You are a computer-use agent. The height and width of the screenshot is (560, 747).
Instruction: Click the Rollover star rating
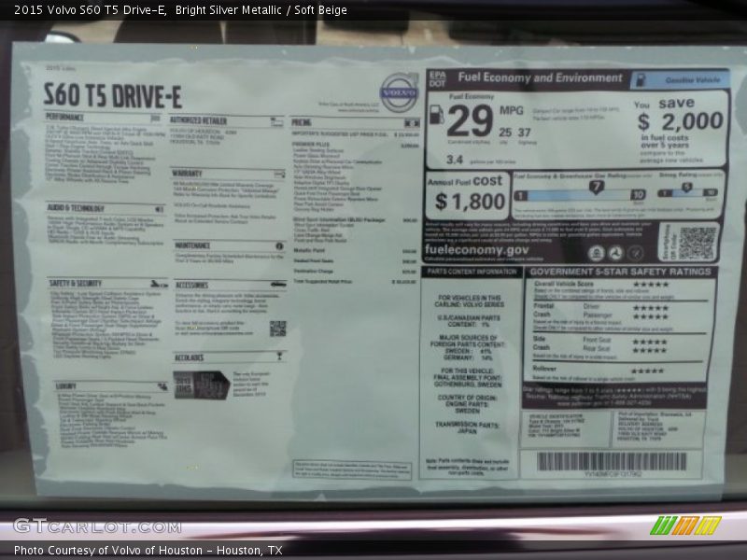647,371
